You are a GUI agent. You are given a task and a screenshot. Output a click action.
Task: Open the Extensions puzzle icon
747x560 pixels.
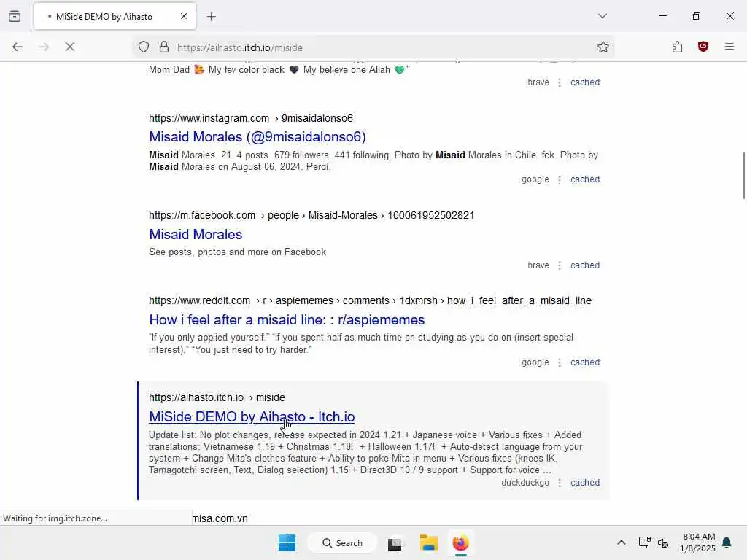[x=678, y=47]
